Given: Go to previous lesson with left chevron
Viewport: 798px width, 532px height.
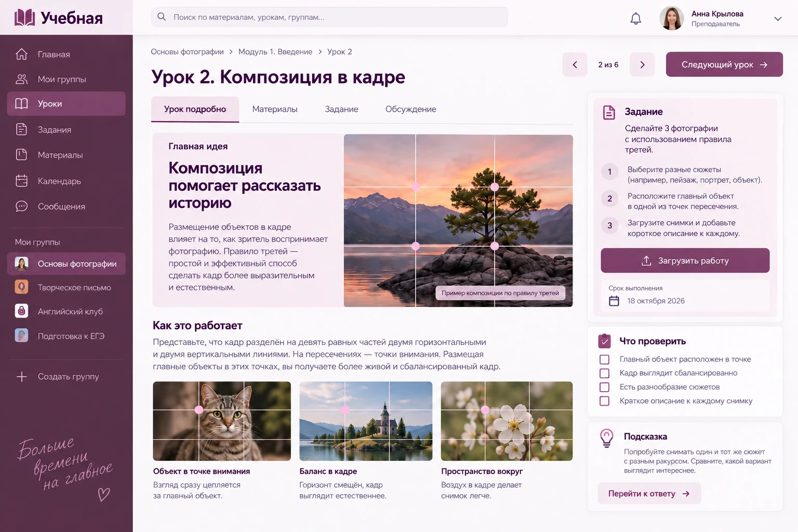Looking at the screenshot, I should coord(575,64).
